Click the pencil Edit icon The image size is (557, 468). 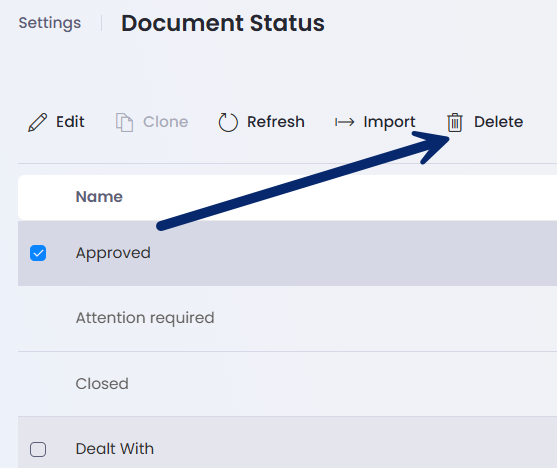pos(37,123)
